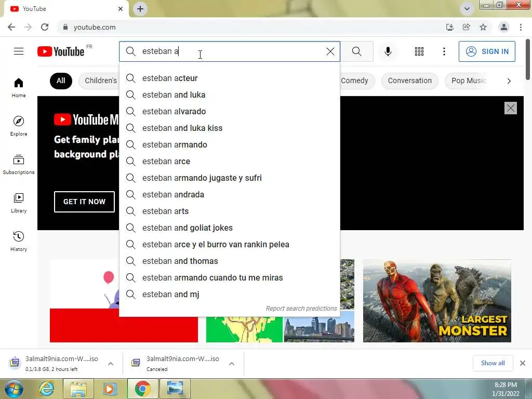Run the search with the magnifier button
532x399 pixels.
point(356,51)
